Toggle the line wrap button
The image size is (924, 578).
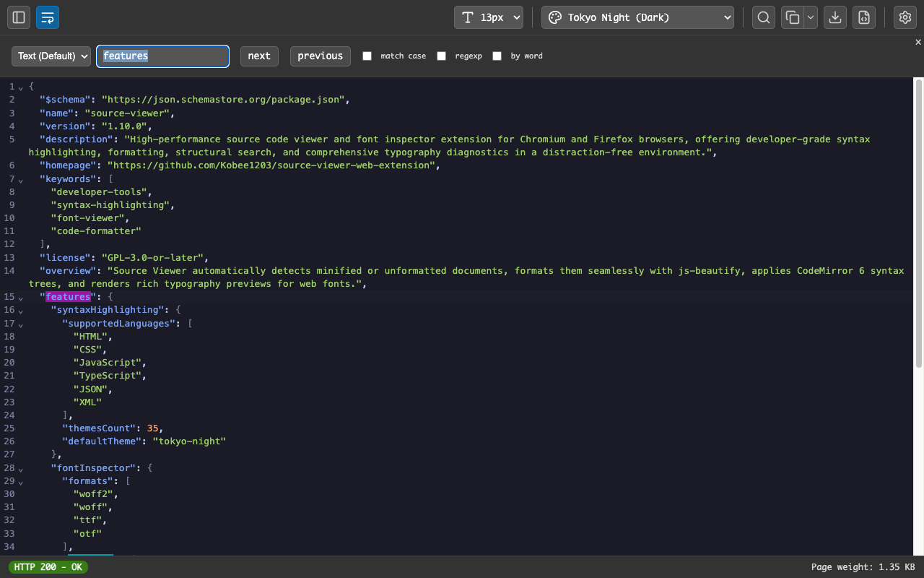tap(48, 17)
